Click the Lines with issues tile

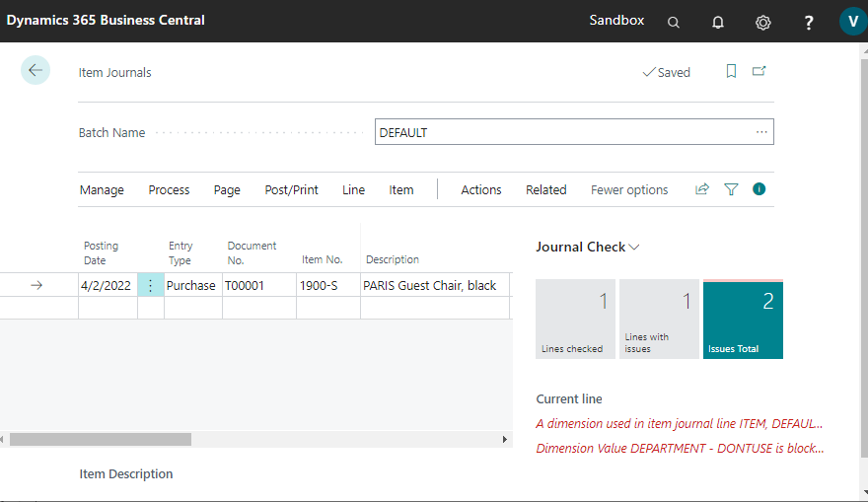[659, 319]
